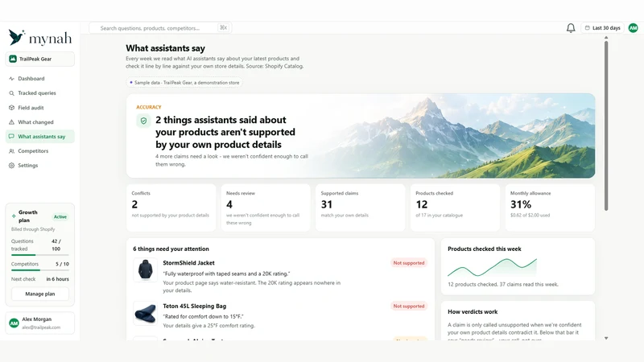Viewport: 644px width, 362px height.
Task: Click the Settings gear icon
Action: click(x=11, y=166)
